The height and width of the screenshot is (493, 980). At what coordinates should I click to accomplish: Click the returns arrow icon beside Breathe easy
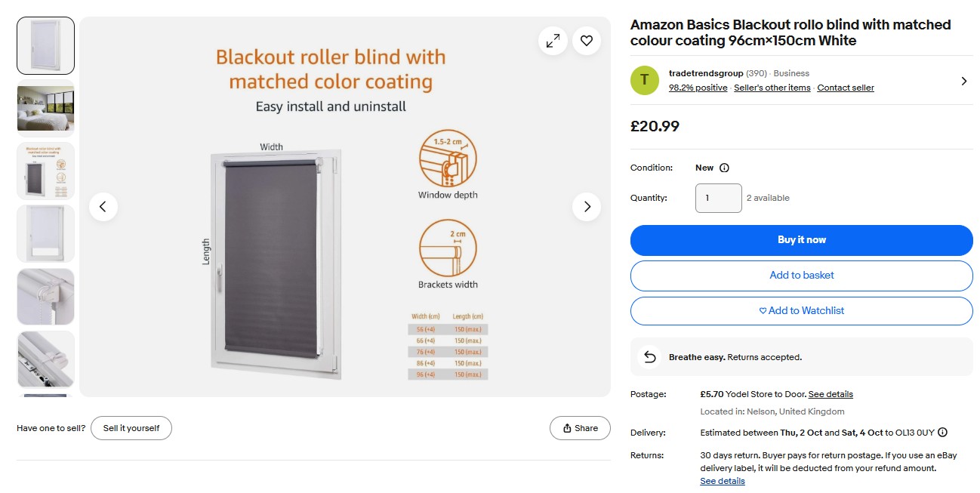click(x=649, y=357)
